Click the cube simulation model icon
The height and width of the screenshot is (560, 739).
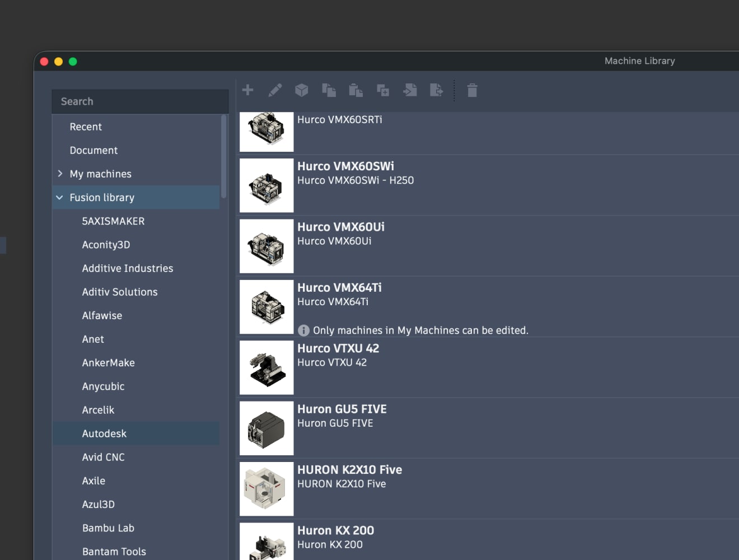(x=302, y=90)
